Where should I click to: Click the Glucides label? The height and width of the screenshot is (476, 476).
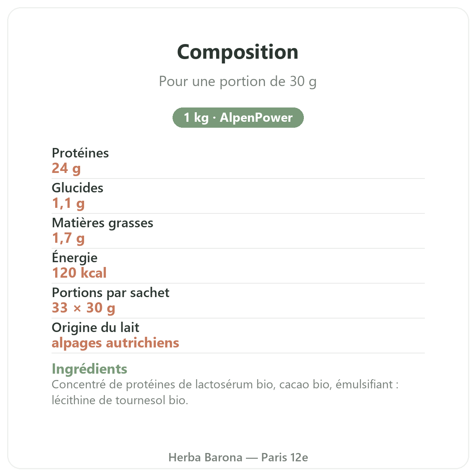click(x=77, y=188)
